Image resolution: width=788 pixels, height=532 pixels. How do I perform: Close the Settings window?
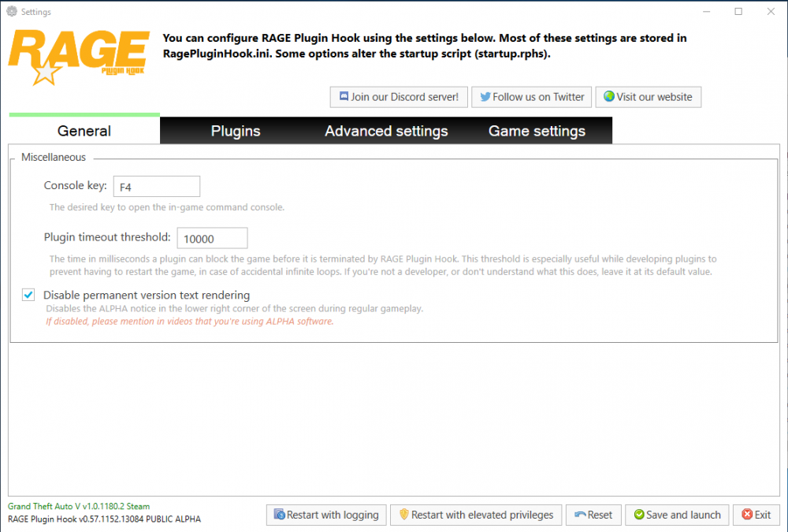click(x=771, y=11)
